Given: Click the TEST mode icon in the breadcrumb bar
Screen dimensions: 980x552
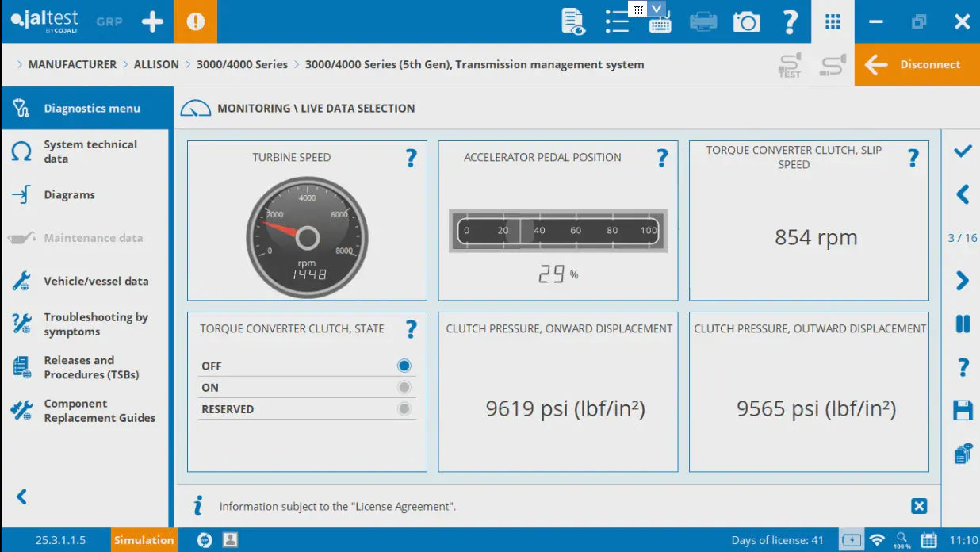Looking at the screenshot, I should [x=790, y=64].
